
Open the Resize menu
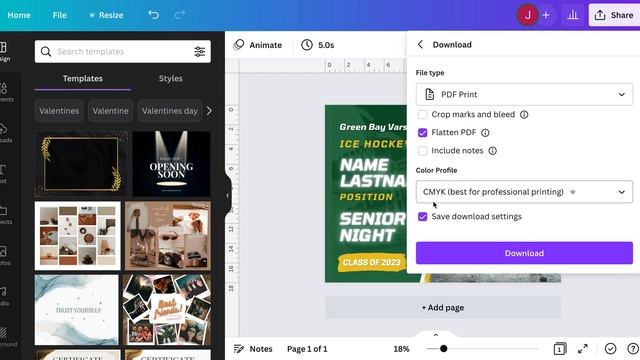(106, 15)
